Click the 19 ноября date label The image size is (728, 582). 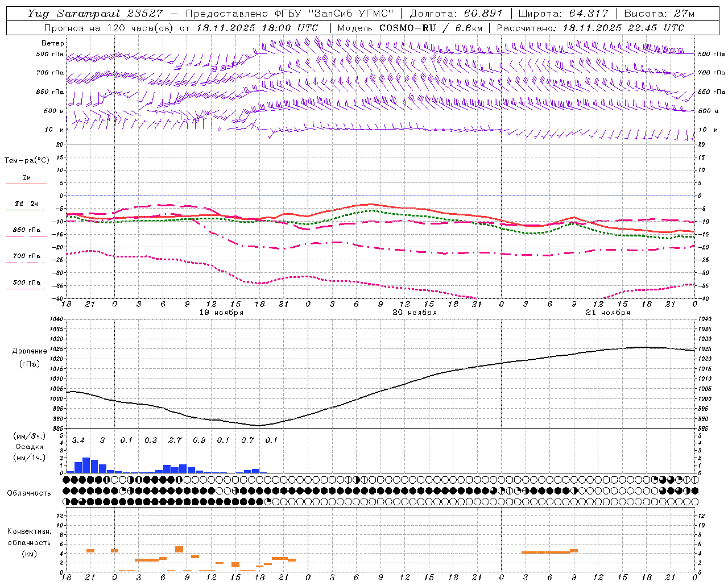(x=221, y=313)
